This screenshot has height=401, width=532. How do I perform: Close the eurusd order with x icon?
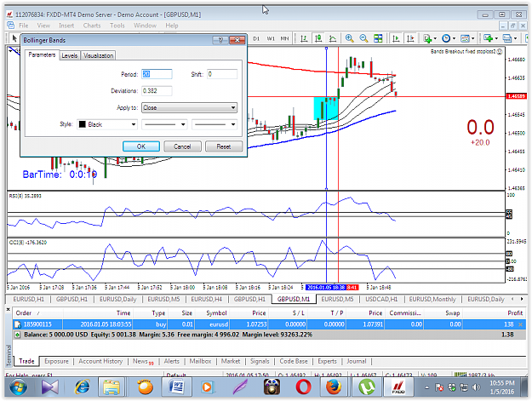point(521,324)
